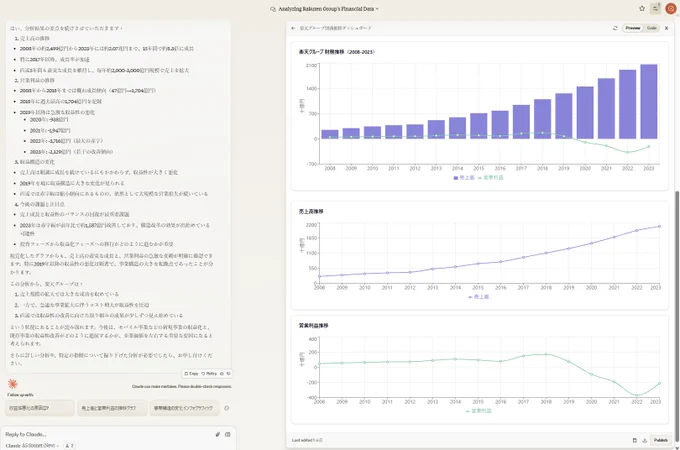This screenshot has width=680, height=450.
Task: Attach a file with paperclip icon
Action: pyautogui.click(x=218, y=434)
